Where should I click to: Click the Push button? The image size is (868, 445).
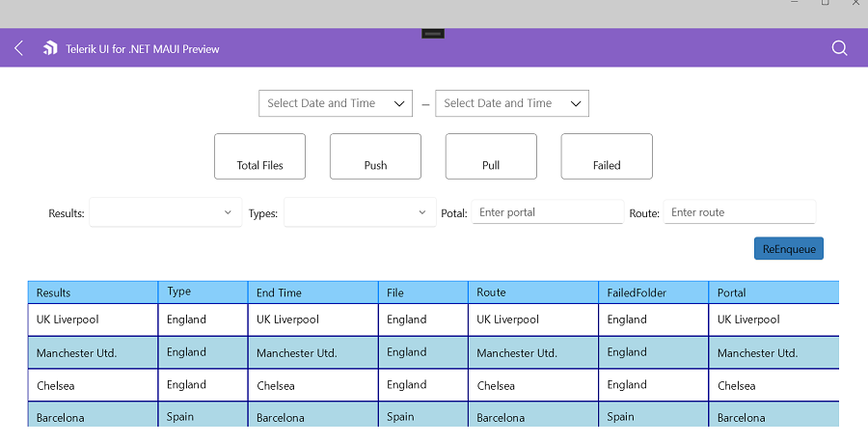coord(375,156)
